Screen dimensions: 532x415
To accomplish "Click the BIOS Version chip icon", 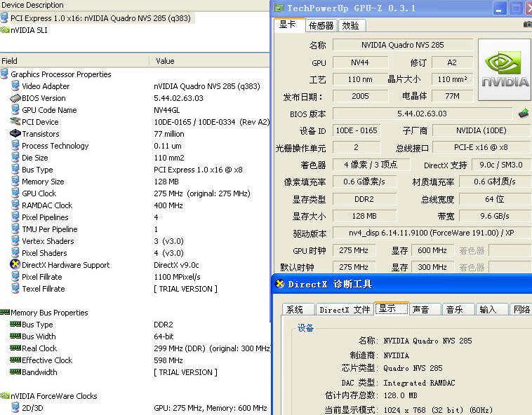I will 15,98.
